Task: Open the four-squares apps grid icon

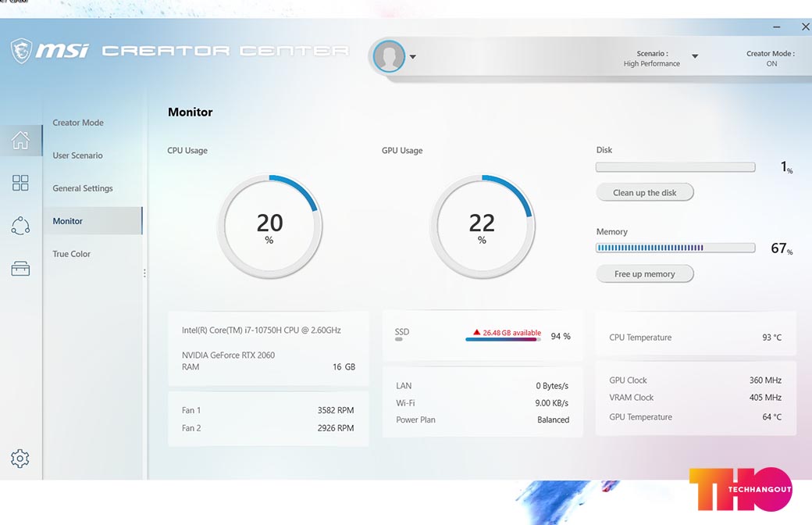Action: [x=21, y=183]
